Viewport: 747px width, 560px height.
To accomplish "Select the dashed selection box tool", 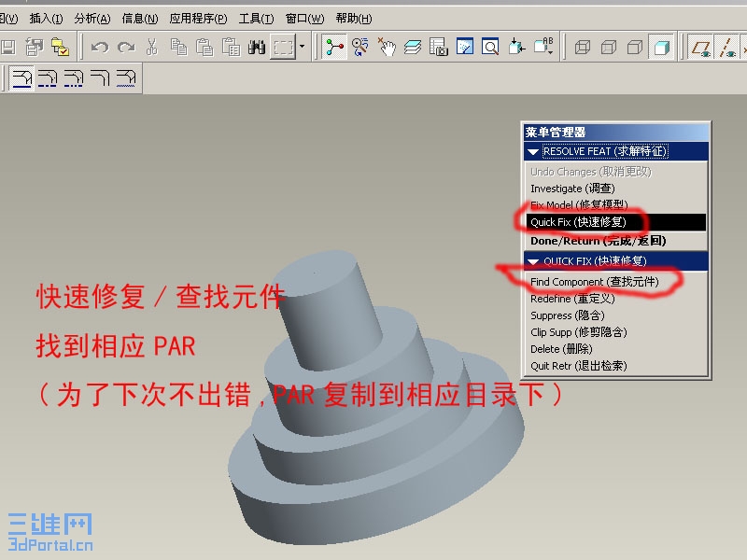I will pyautogui.click(x=283, y=47).
